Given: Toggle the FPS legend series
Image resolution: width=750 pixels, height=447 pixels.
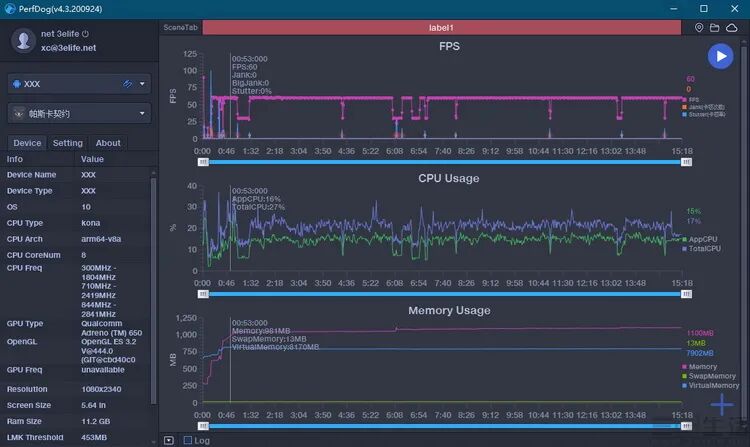Looking at the screenshot, I should [691, 99].
